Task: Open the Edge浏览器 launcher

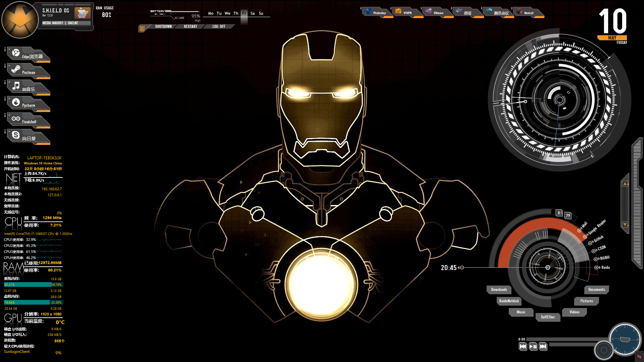Action: [29, 55]
